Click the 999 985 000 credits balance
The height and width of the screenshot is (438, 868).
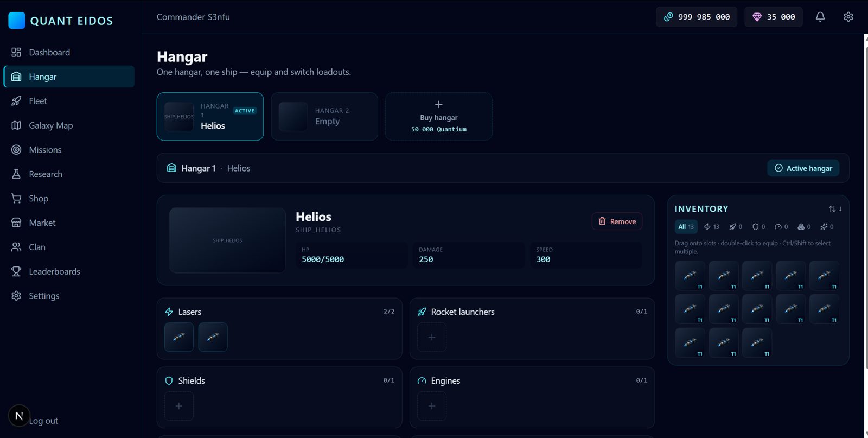click(697, 17)
